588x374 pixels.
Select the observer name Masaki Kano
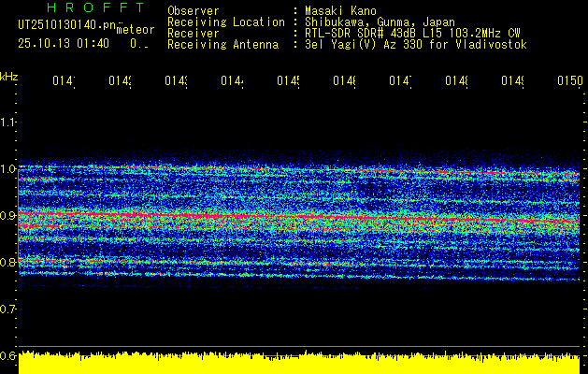pyautogui.click(x=340, y=11)
